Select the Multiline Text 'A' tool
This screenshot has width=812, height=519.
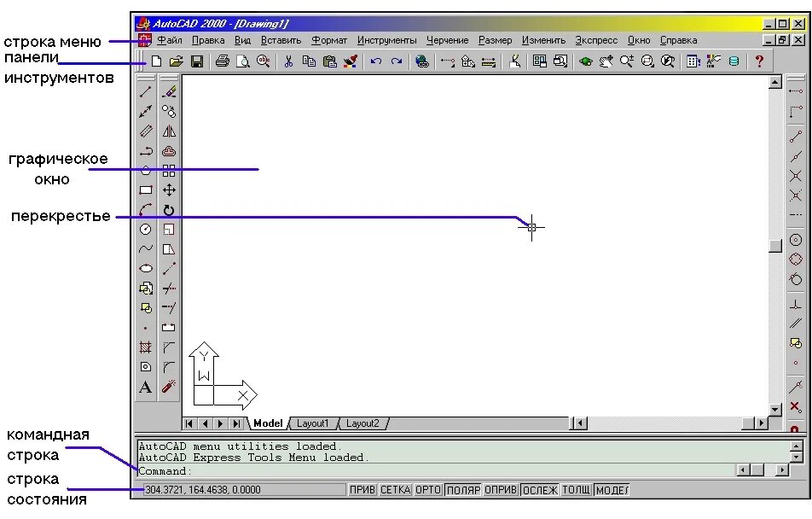click(x=146, y=387)
